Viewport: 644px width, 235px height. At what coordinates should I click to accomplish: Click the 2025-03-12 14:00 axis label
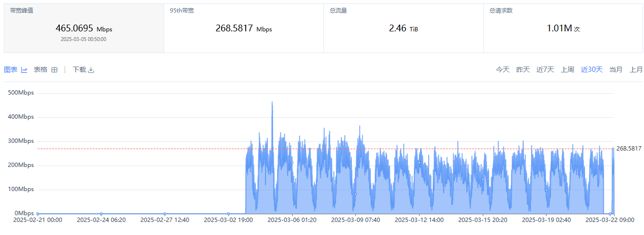(x=419, y=220)
